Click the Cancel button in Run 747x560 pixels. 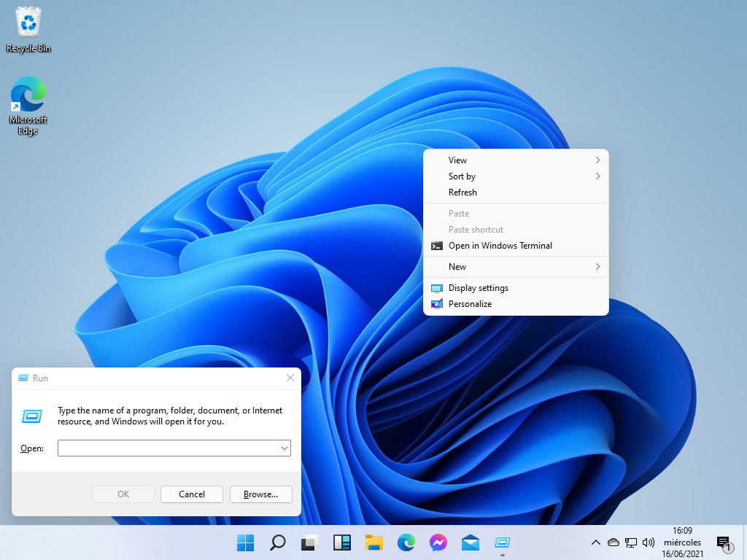tap(192, 494)
